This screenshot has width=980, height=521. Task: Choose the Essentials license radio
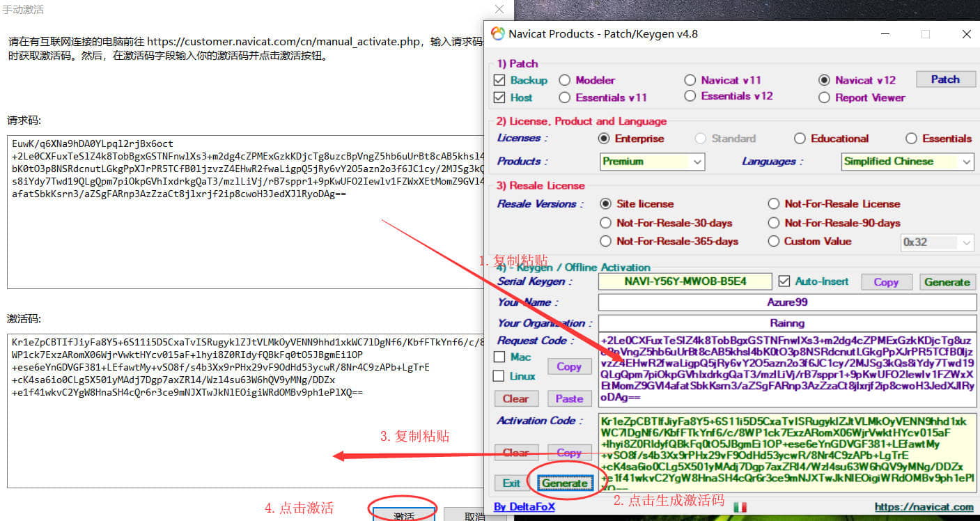(911, 139)
